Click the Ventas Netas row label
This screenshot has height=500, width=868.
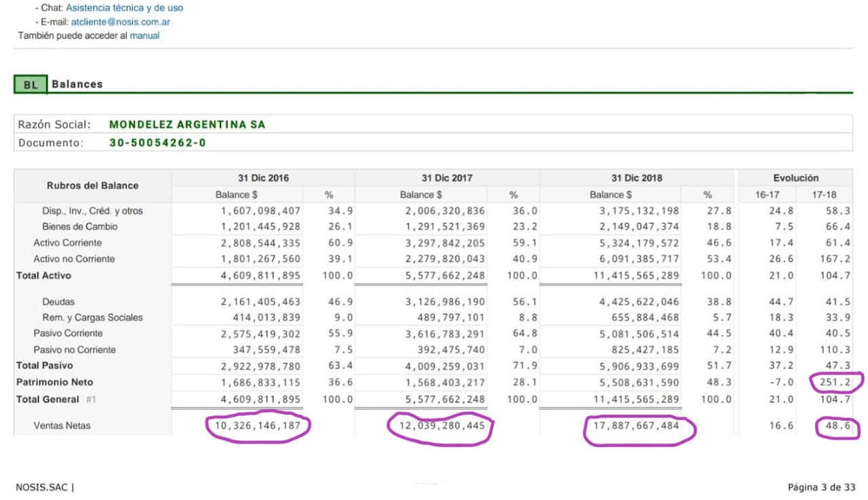(62, 425)
